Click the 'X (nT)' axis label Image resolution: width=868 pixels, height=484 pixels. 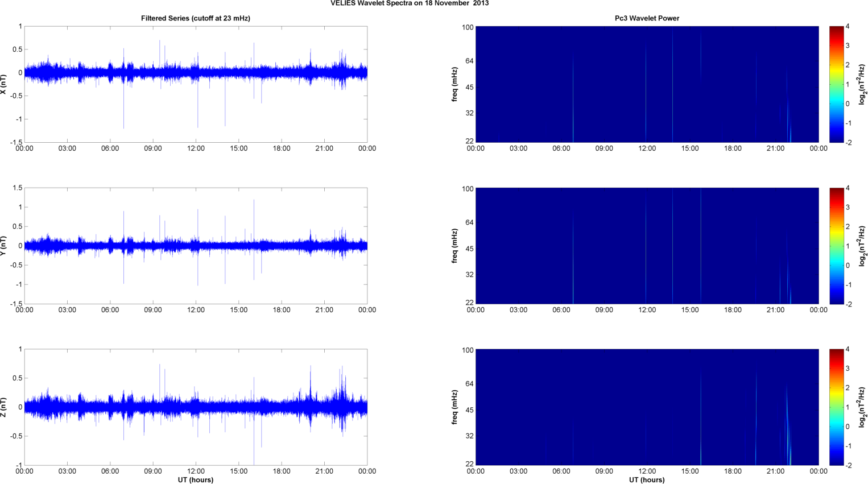3,84
